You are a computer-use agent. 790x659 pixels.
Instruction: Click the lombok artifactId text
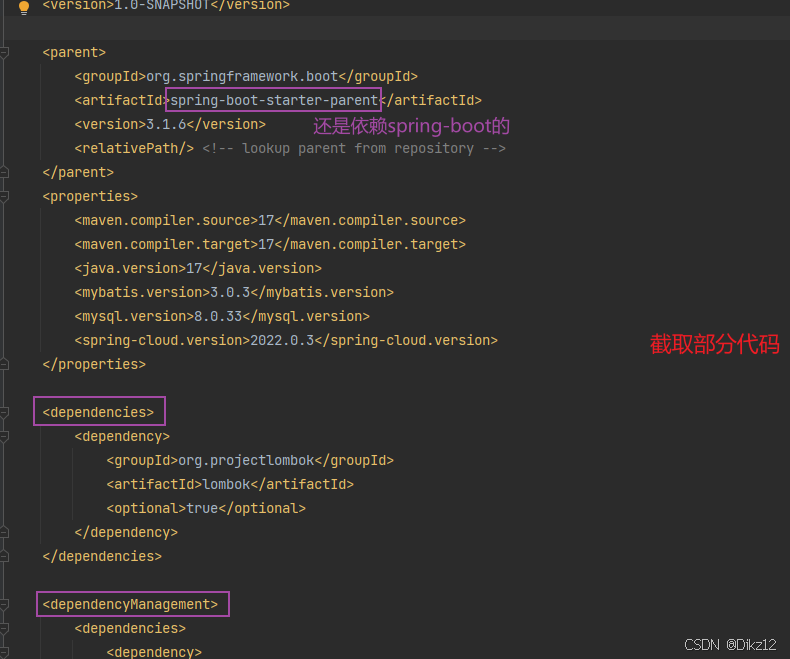[226, 484]
